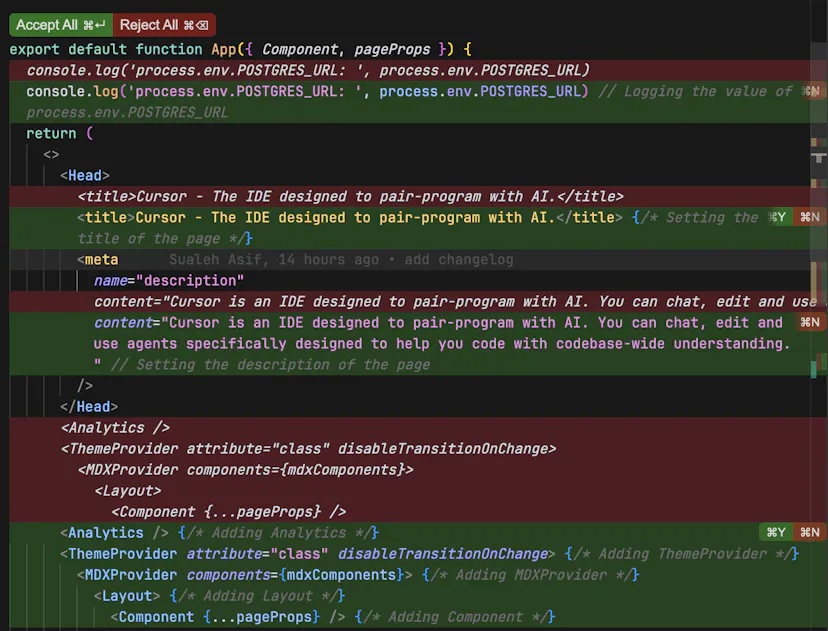828x631 pixels.
Task: Reject the content description change with ⌘N
Action: tap(810, 322)
